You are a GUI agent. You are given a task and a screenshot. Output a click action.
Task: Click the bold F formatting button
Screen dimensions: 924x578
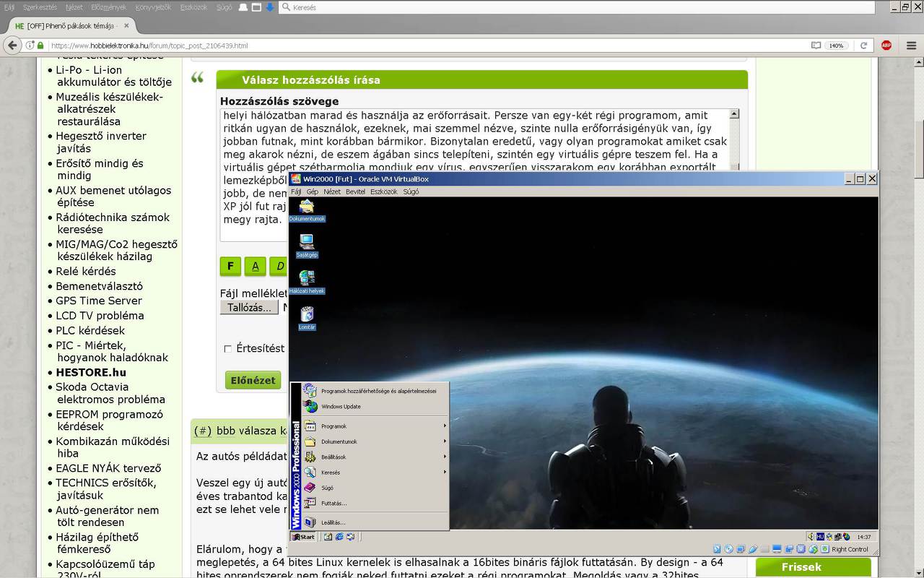pos(230,266)
